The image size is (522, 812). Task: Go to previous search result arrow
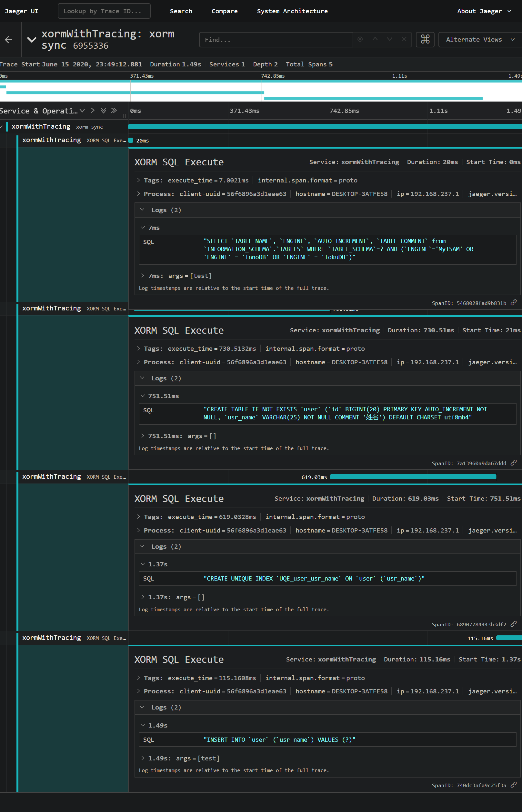pyautogui.click(x=375, y=39)
